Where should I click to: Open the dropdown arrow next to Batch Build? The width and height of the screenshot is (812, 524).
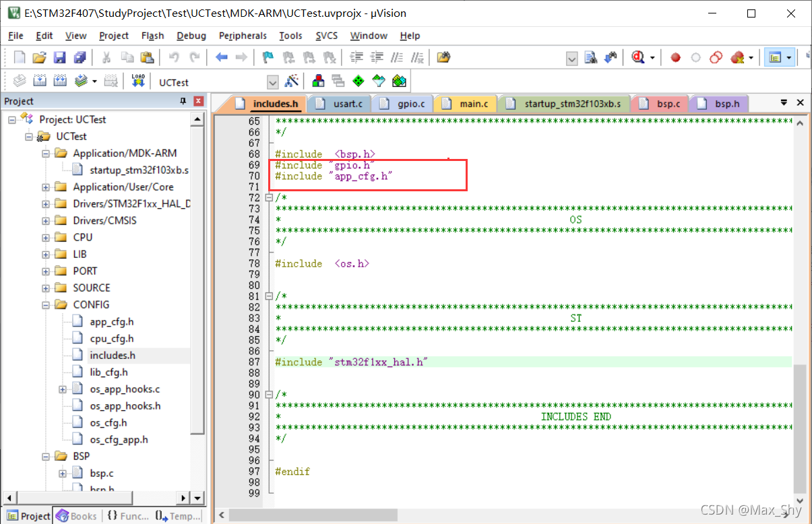(94, 81)
